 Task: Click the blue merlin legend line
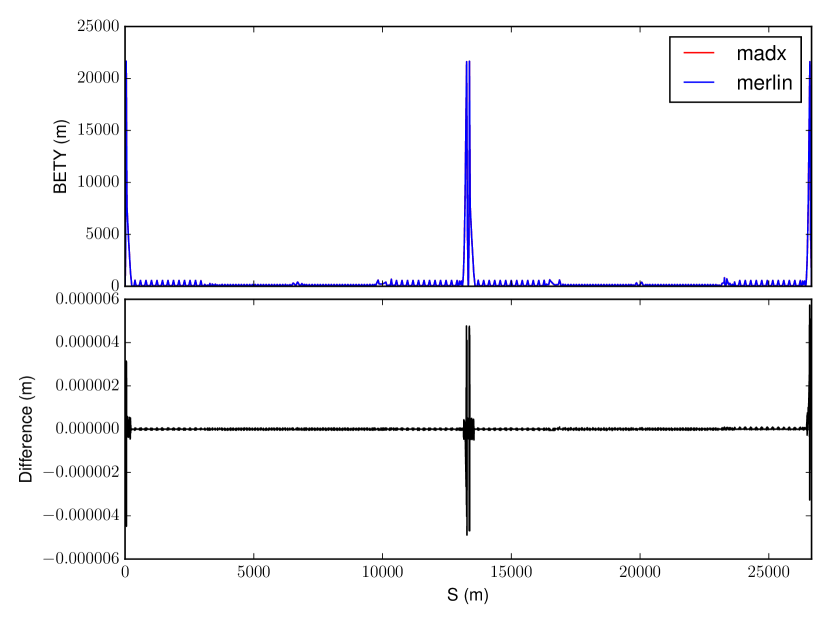pyautogui.click(x=699, y=83)
